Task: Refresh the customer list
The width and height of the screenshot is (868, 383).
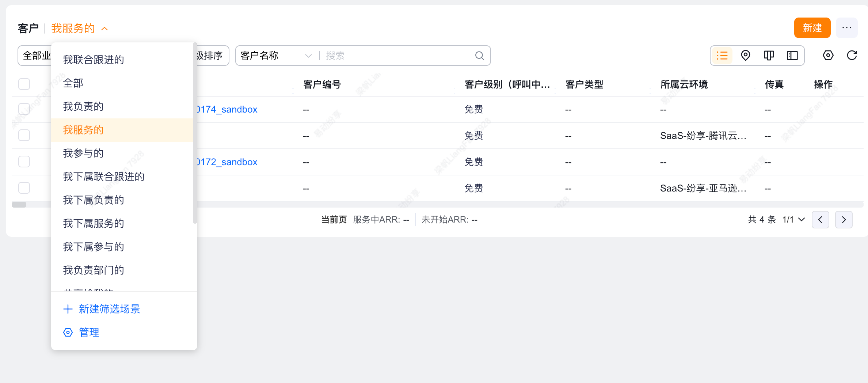Action: click(852, 56)
